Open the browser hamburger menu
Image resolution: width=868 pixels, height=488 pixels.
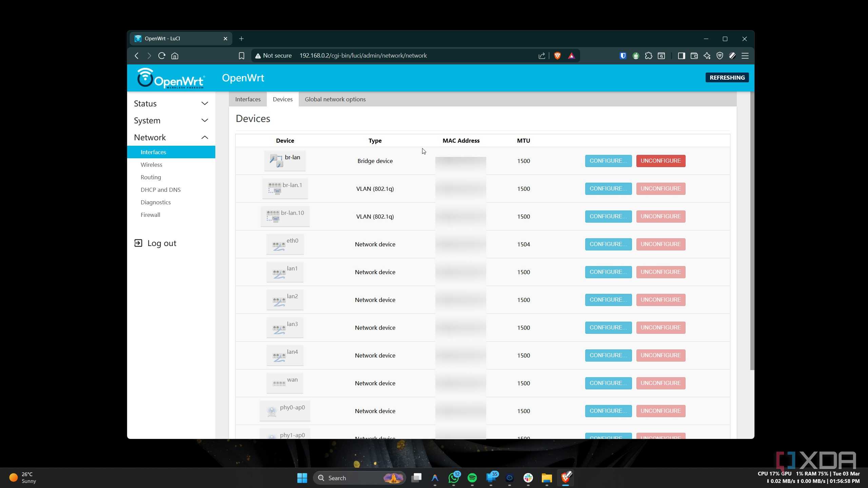click(x=745, y=56)
